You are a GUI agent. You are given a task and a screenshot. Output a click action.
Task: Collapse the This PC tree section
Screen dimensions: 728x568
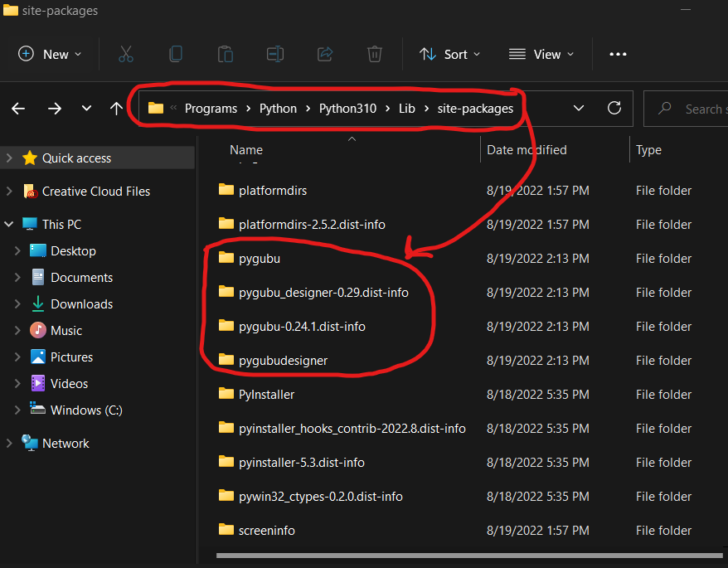coord(8,224)
